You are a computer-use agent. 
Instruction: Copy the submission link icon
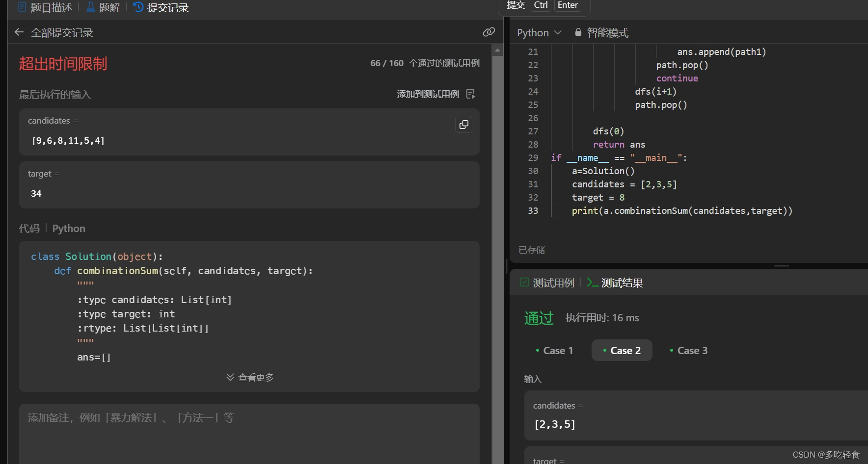(488, 32)
